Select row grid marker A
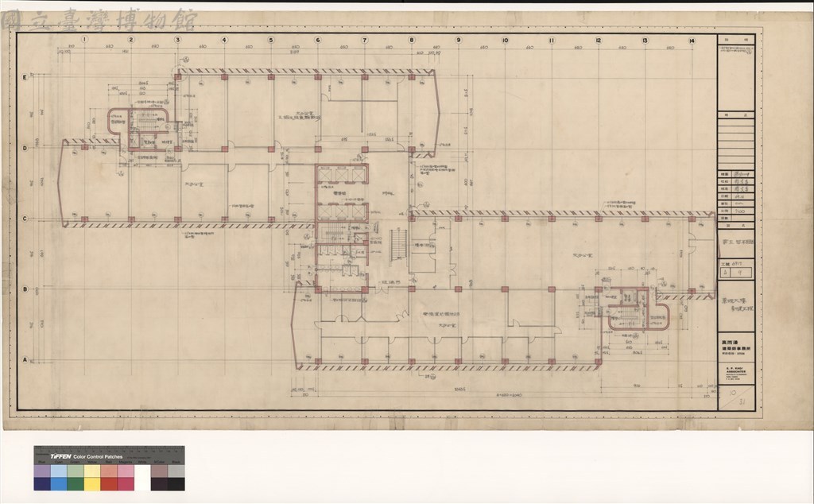 (x=25, y=359)
